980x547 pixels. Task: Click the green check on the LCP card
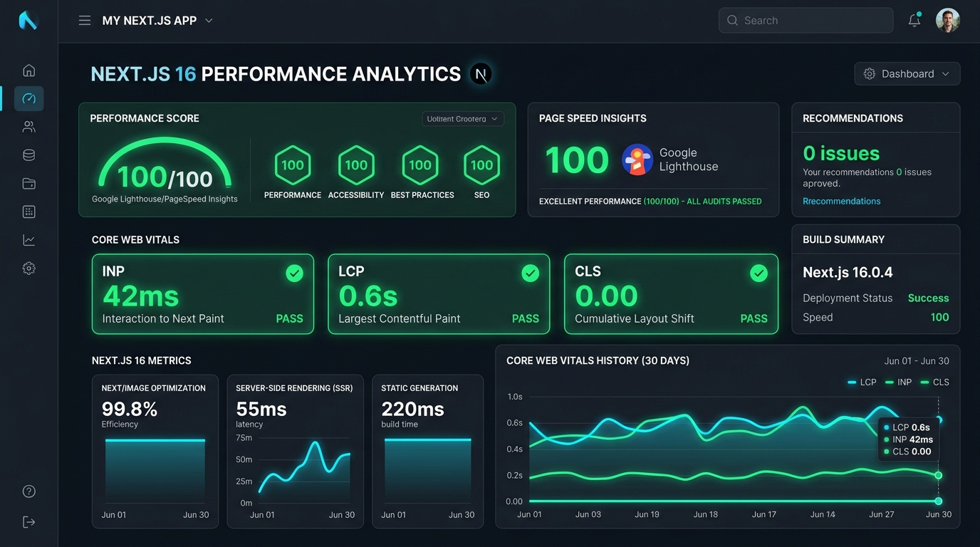coord(530,273)
